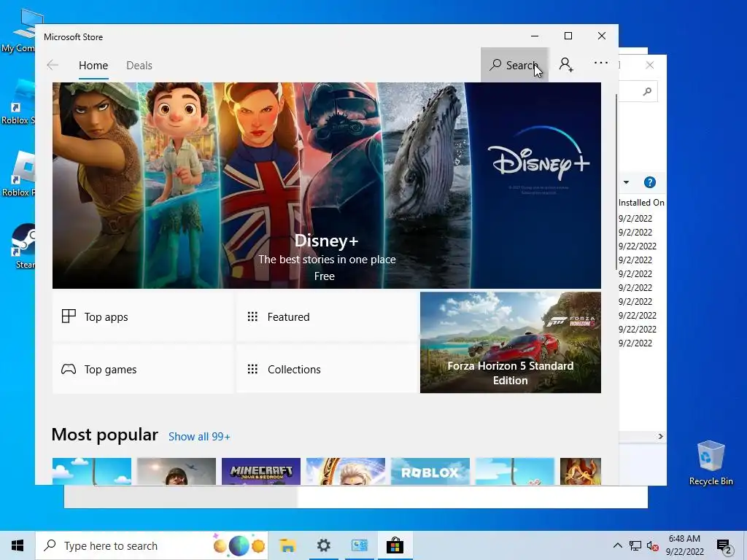Open the three-dots See more menu

tap(601, 63)
